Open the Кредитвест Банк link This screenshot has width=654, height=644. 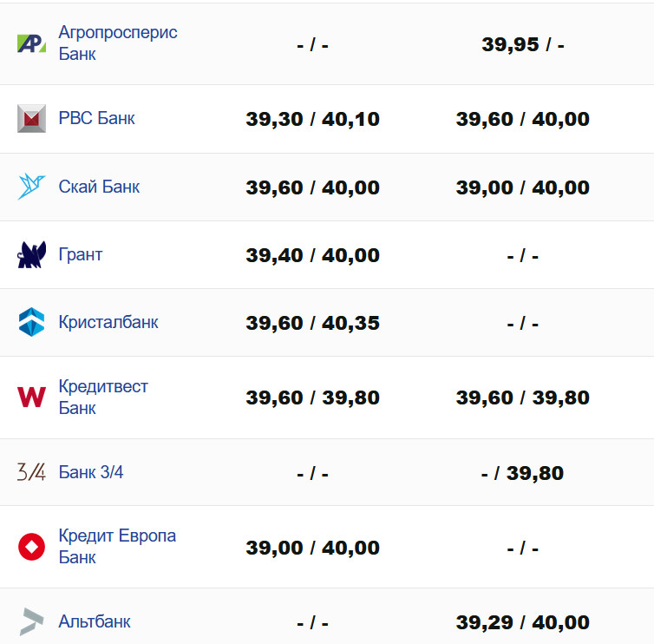pyautogui.click(x=103, y=397)
